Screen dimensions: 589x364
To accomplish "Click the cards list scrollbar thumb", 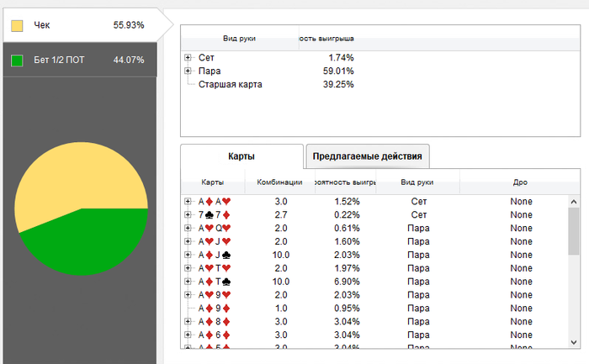I will 574,231.
